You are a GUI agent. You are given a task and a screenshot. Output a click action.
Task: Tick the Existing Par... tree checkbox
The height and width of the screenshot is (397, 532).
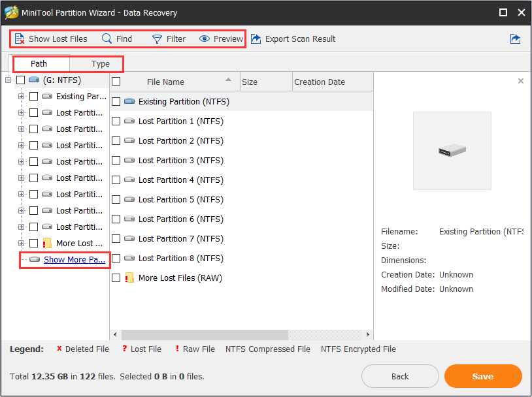coord(33,96)
